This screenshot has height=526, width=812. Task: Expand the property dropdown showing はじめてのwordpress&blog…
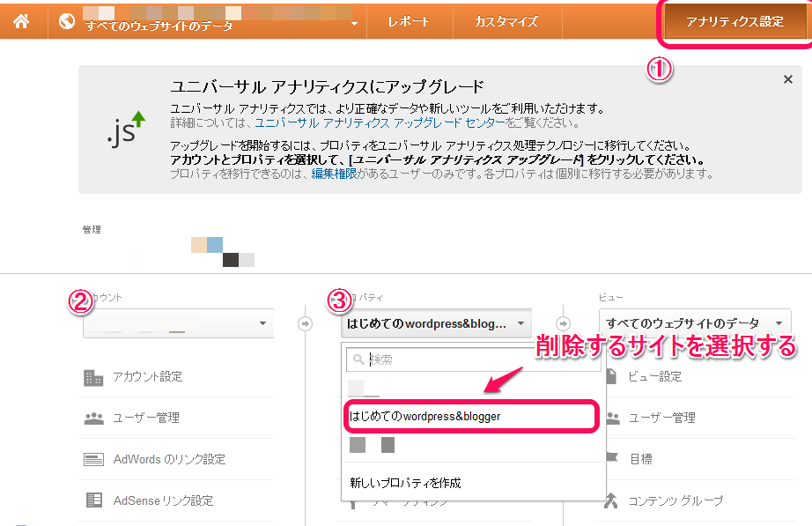click(x=436, y=323)
